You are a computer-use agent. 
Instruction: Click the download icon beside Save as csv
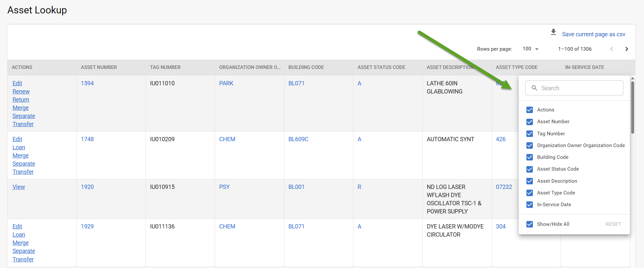pyautogui.click(x=553, y=32)
